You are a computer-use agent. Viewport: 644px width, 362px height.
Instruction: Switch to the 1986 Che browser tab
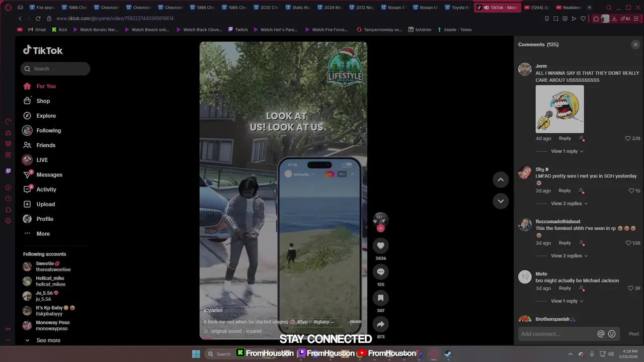click(74, 8)
